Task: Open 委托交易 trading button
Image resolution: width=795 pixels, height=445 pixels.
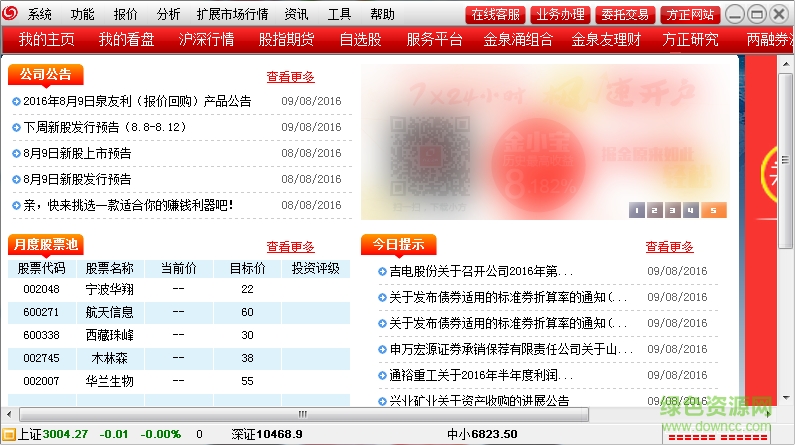Action: tap(625, 15)
